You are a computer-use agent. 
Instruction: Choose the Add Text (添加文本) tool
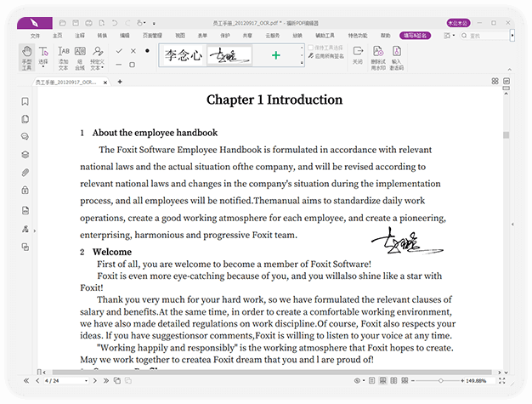click(64, 58)
